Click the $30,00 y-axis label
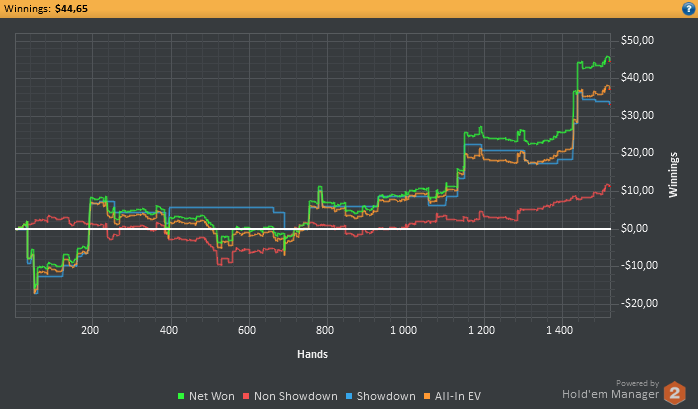The height and width of the screenshot is (409, 698). (637, 115)
